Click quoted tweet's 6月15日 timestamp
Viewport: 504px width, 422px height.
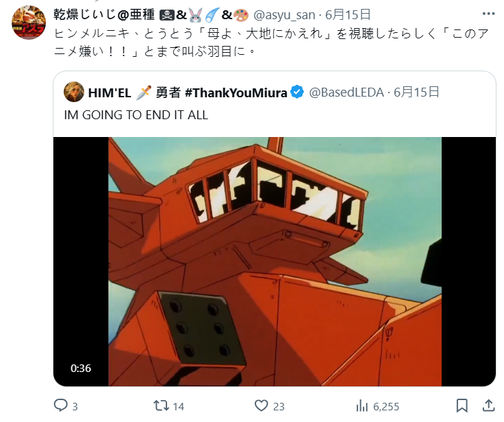pos(416,92)
